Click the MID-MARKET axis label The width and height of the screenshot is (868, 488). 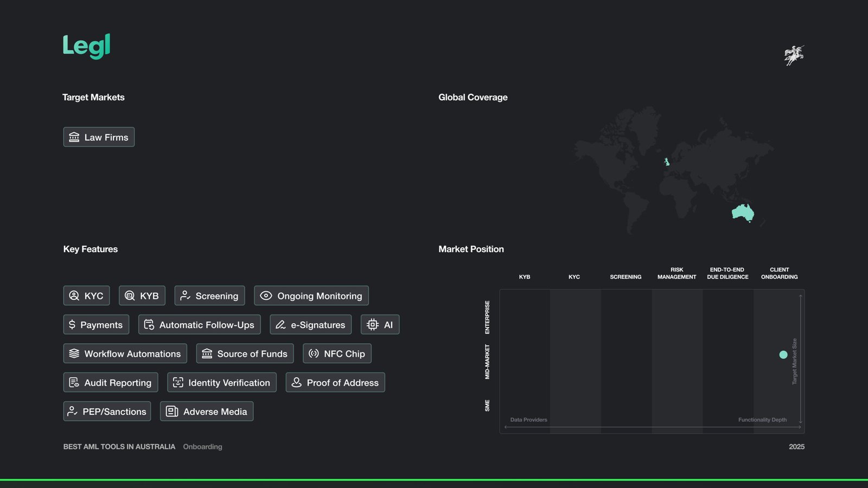pyautogui.click(x=487, y=362)
